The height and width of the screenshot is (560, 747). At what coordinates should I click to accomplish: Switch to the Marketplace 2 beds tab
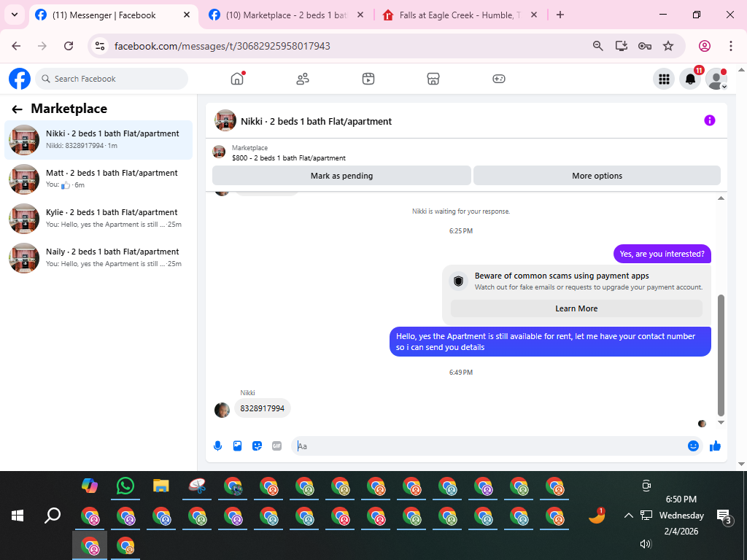pos(287,15)
